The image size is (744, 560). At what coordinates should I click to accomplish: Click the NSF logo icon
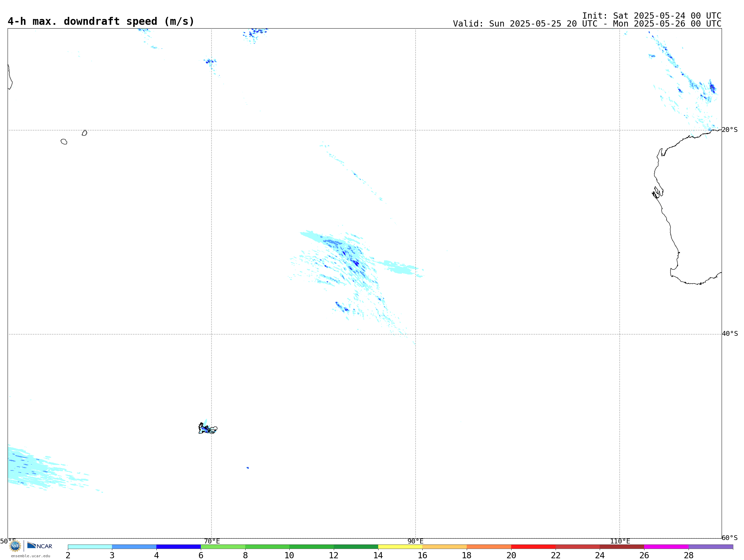coord(15,546)
